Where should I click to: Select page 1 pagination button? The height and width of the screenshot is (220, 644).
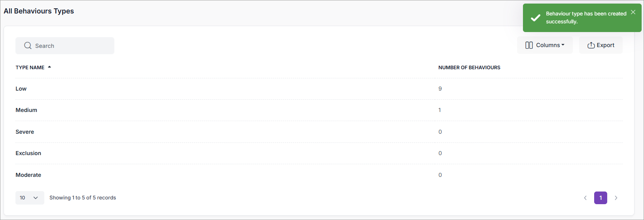coord(600,198)
